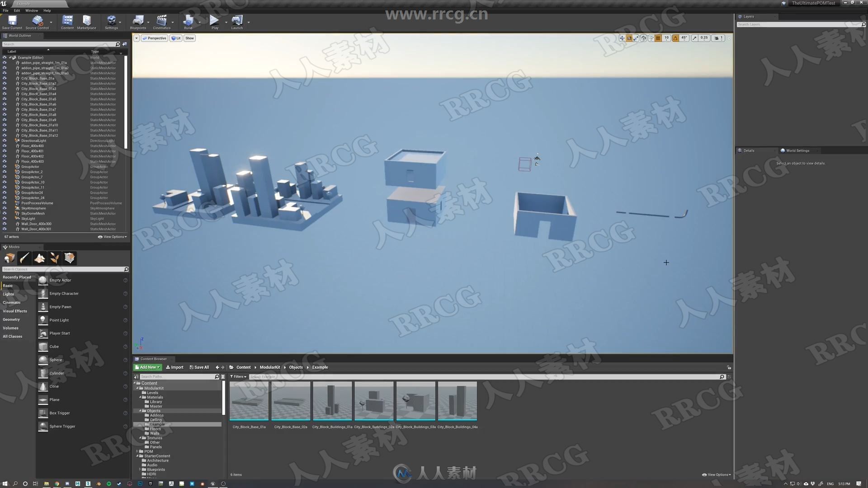Click the City_Block_Buildings_01a thumbnail
868x488 pixels.
332,402
